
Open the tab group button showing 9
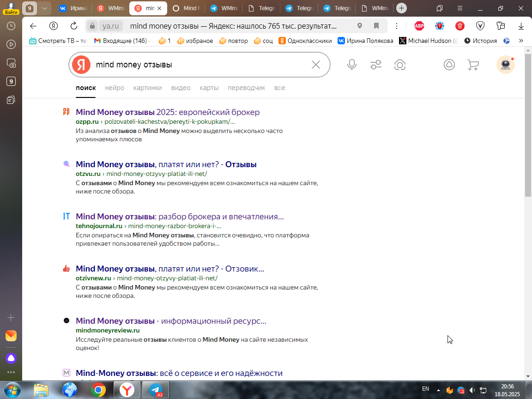tap(30, 8)
